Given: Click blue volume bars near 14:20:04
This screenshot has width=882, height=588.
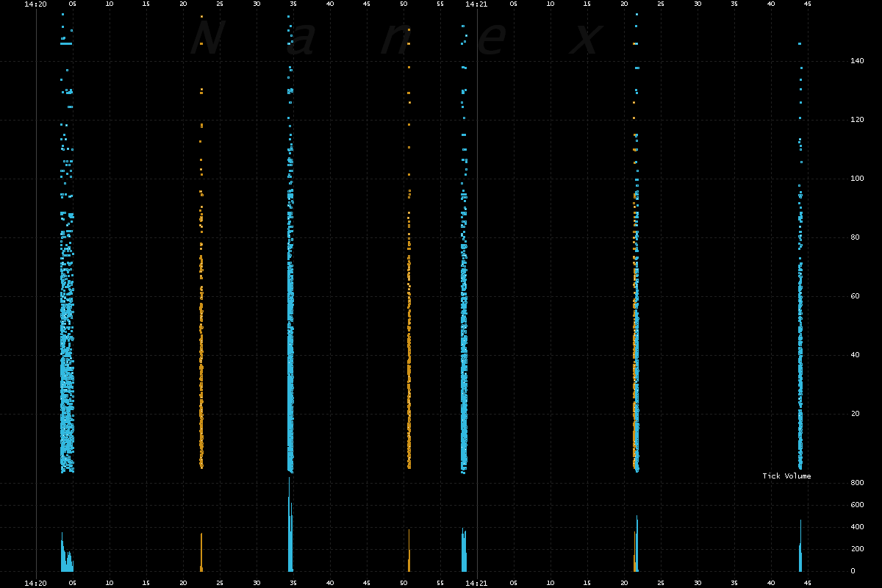Looking at the screenshot, I should point(67,551).
